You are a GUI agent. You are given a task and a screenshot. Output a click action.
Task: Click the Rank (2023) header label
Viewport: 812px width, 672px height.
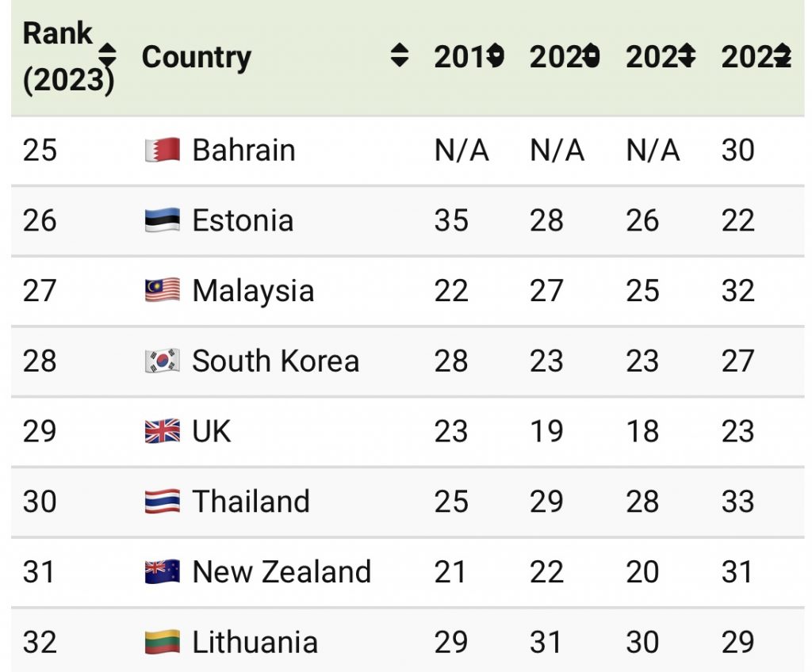59,57
